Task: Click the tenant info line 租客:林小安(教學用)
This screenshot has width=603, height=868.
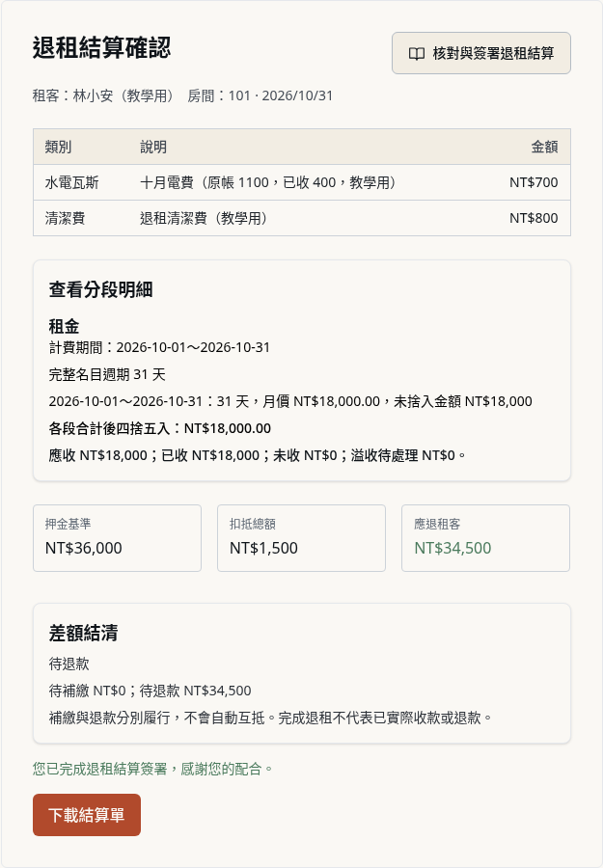Action: click(x=103, y=95)
